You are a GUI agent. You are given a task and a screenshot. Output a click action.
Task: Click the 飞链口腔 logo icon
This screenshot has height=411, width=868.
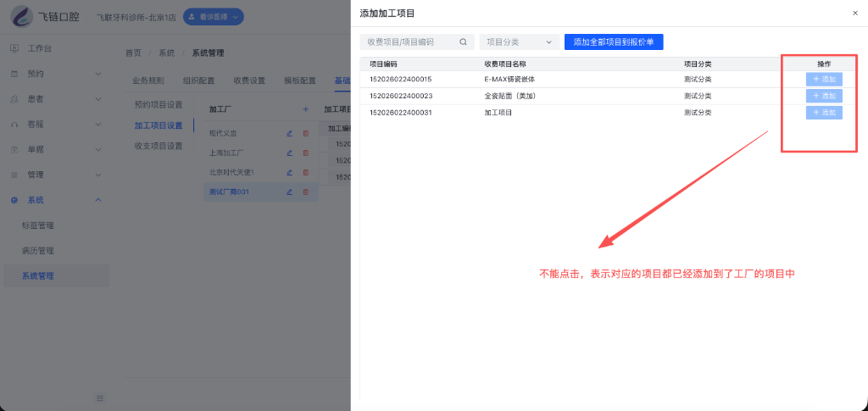tap(21, 16)
